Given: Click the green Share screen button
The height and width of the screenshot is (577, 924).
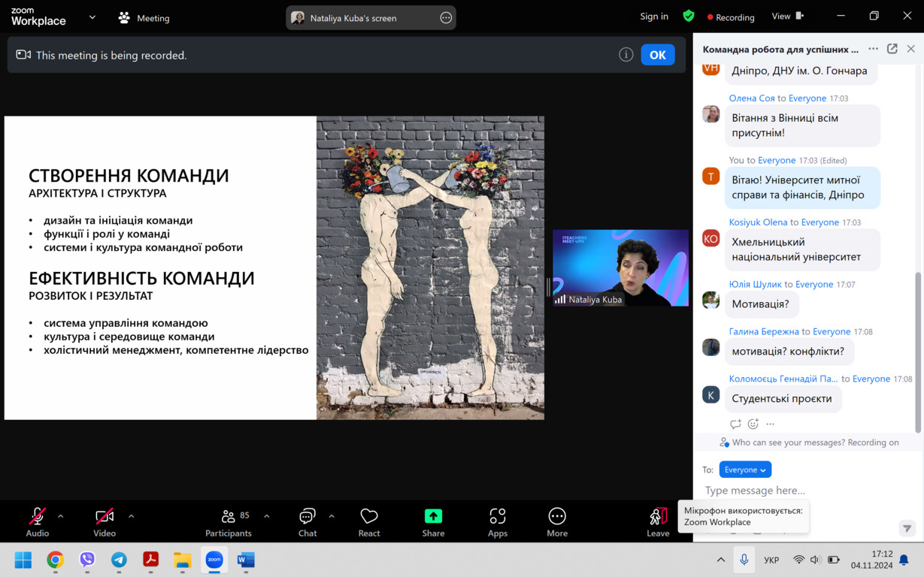Looking at the screenshot, I should (x=433, y=521).
